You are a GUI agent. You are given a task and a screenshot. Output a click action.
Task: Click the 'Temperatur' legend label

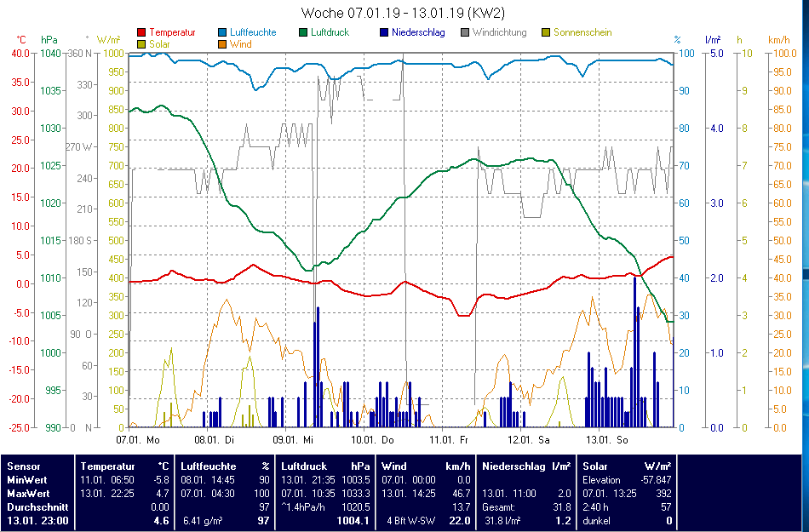[x=172, y=32]
